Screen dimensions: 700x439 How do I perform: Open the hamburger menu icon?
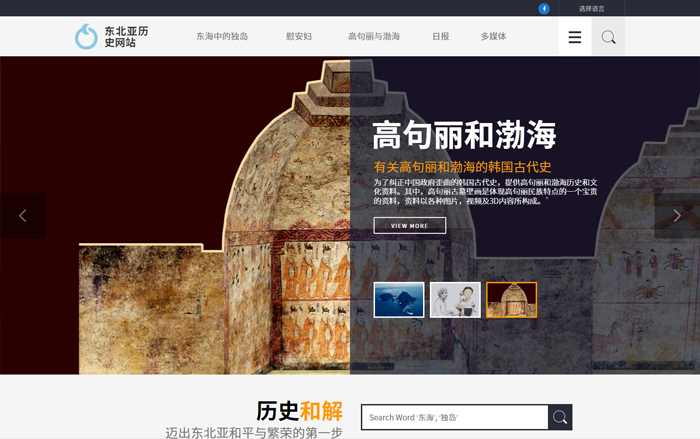tap(575, 37)
